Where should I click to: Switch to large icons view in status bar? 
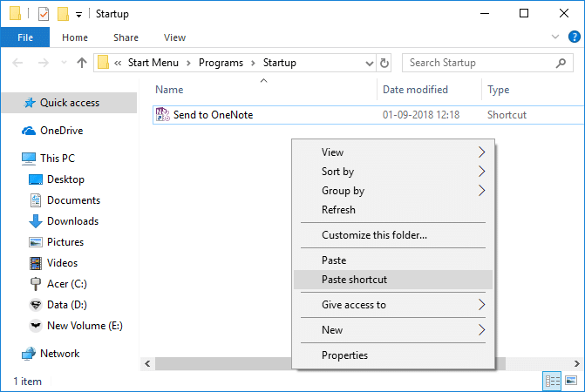tap(571, 381)
